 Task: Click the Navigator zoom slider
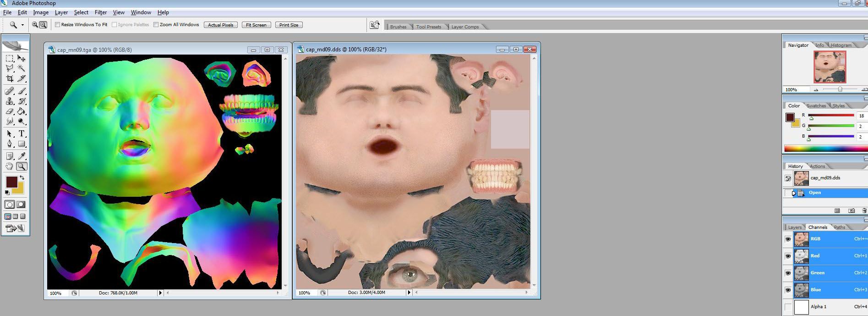tap(840, 89)
